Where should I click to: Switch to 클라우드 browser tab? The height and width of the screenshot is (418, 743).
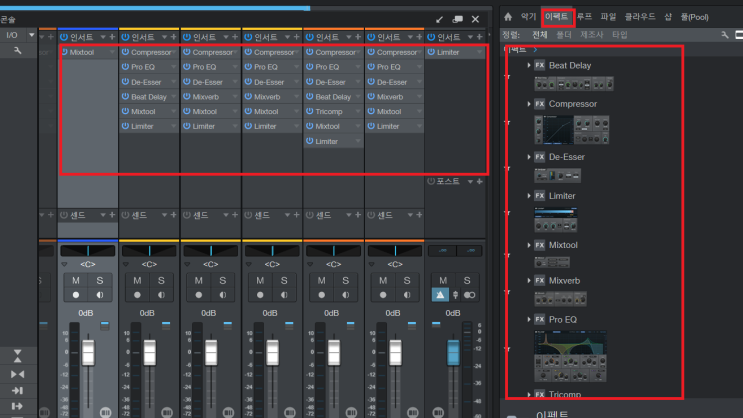coord(640,17)
